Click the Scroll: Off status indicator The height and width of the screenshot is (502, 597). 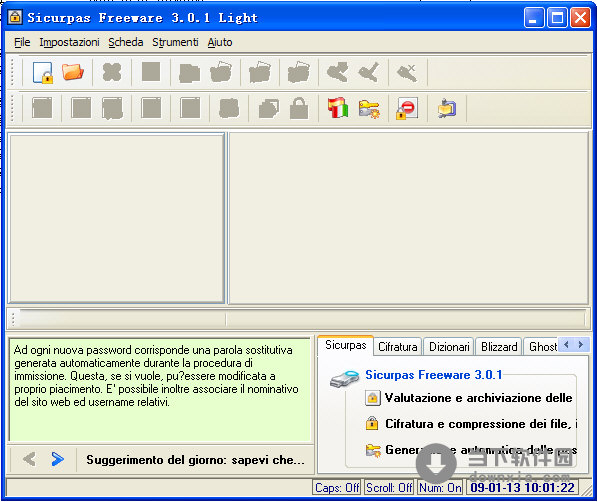(x=389, y=488)
